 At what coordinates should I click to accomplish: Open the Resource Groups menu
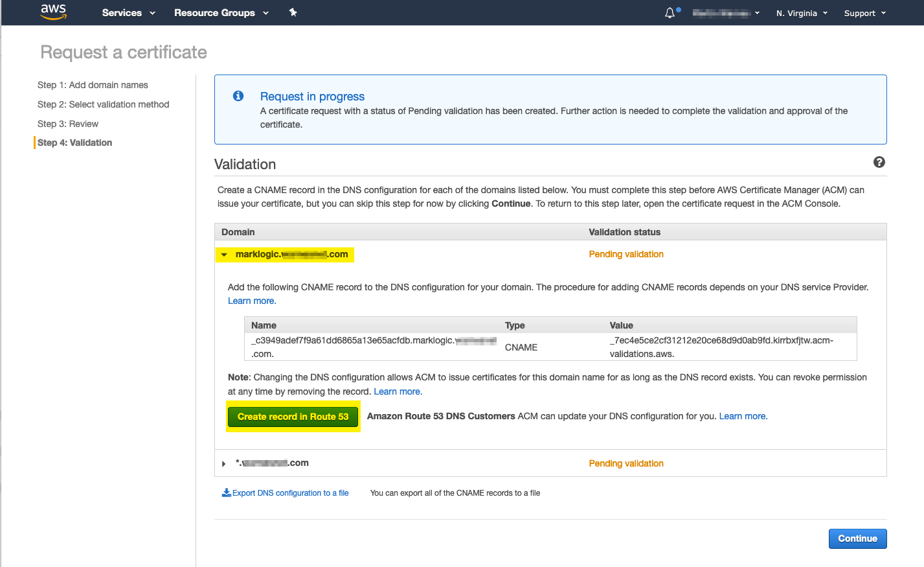[x=221, y=13]
